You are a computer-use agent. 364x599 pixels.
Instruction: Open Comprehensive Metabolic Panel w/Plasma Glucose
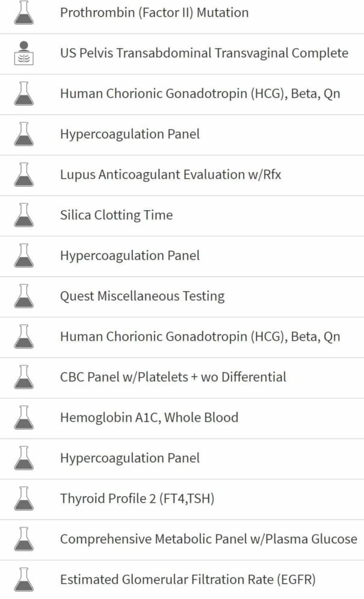point(182,540)
